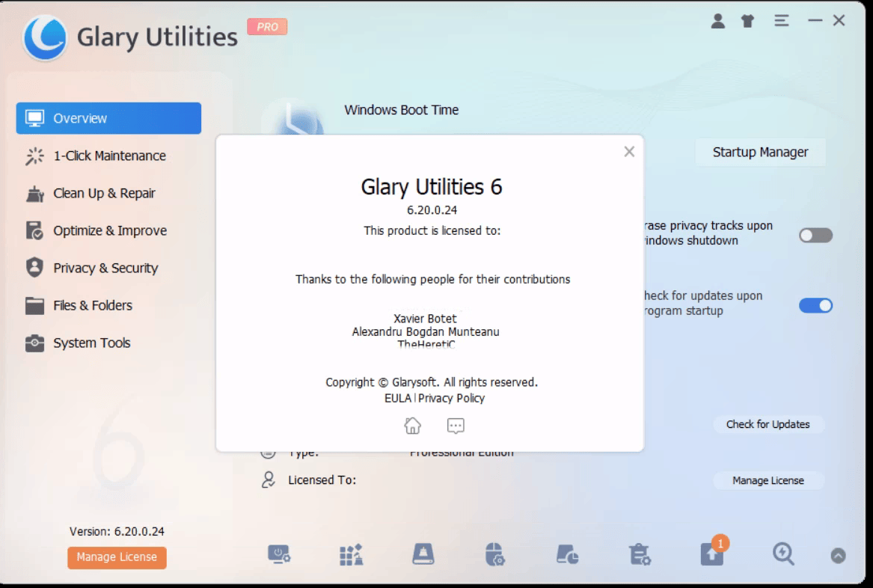
Task: Click version number 6.20.0.24 in dialog
Action: click(x=432, y=210)
